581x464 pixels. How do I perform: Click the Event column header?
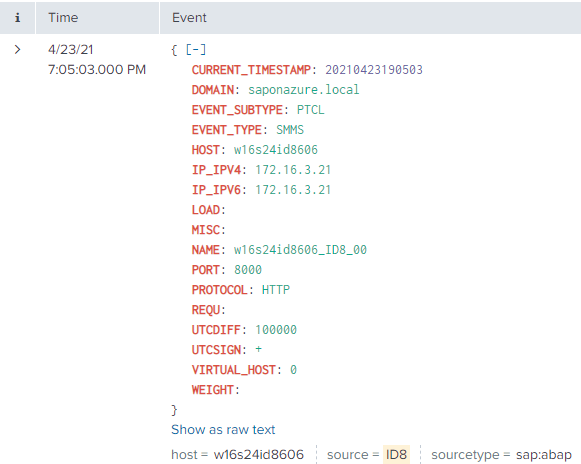tap(189, 17)
